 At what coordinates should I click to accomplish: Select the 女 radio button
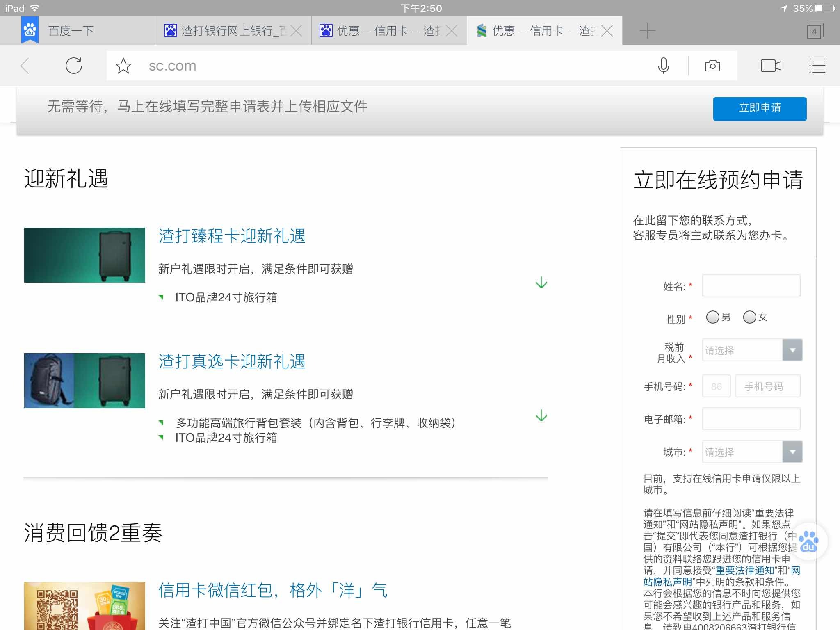pyautogui.click(x=750, y=317)
